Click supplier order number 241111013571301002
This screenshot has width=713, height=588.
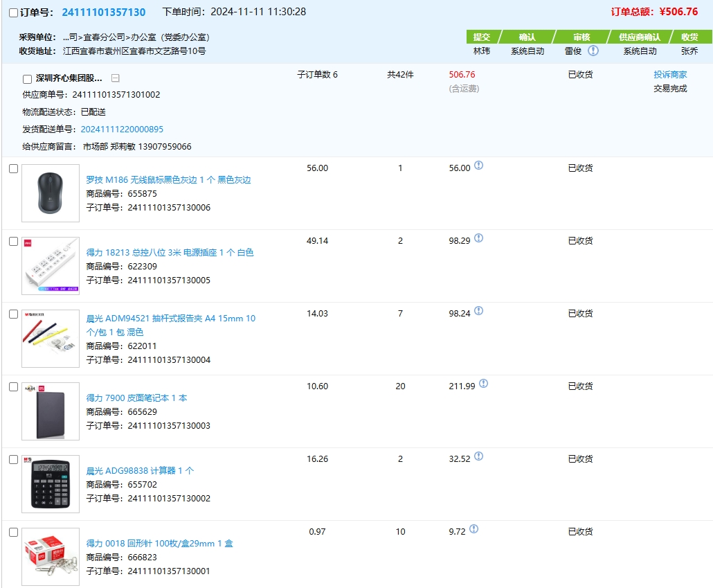116,95
